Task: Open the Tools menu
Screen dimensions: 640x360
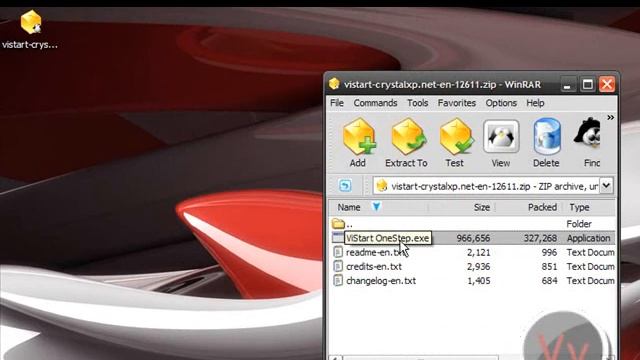Action: 418,103
